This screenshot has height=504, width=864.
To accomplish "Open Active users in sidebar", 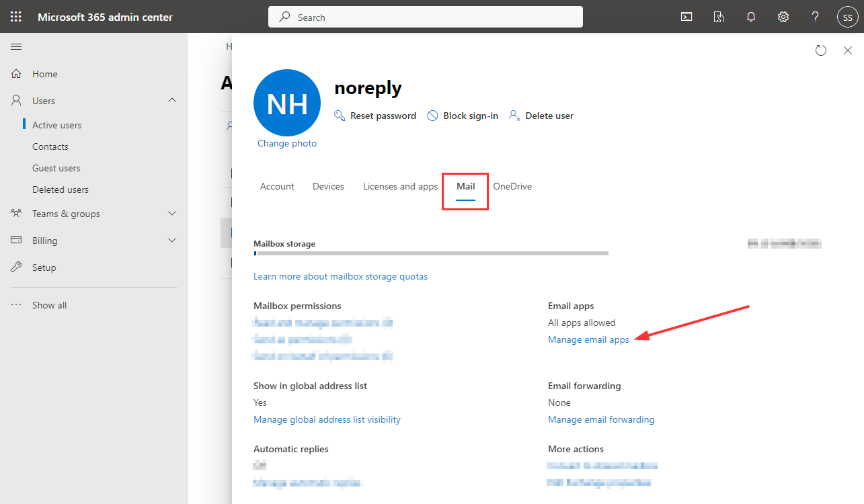I will pyautogui.click(x=57, y=125).
